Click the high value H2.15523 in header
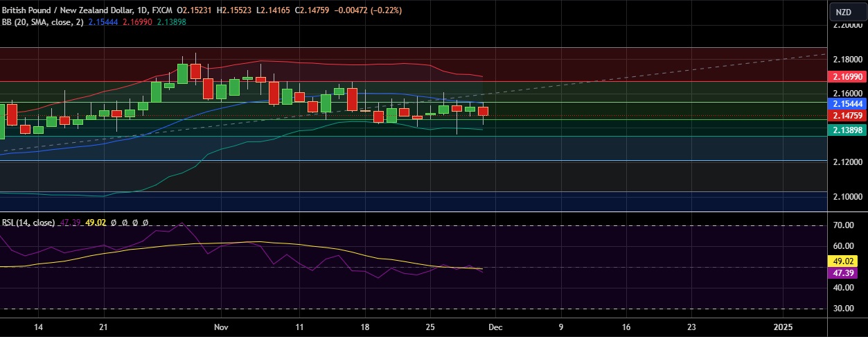The height and width of the screenshot is (337, 868). tap(234, 11)
